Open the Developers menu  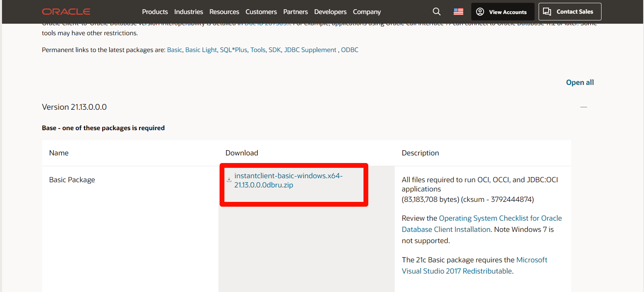[331, 12]
